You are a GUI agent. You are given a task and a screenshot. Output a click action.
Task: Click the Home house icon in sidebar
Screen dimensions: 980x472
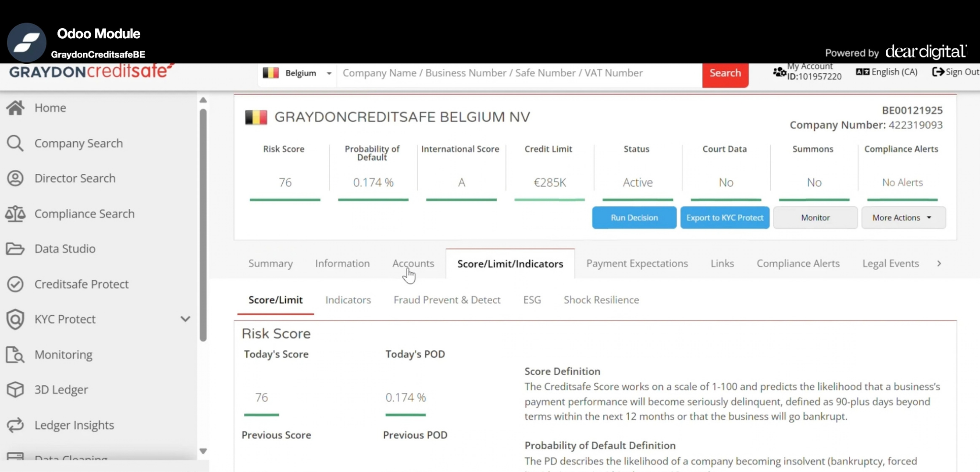15,108
